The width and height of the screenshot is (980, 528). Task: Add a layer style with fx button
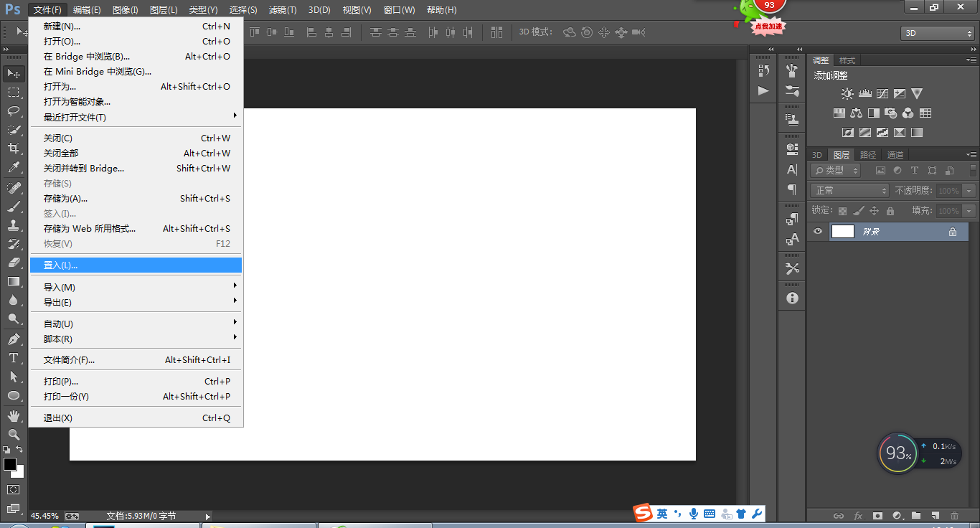click(x=858, y=516)
